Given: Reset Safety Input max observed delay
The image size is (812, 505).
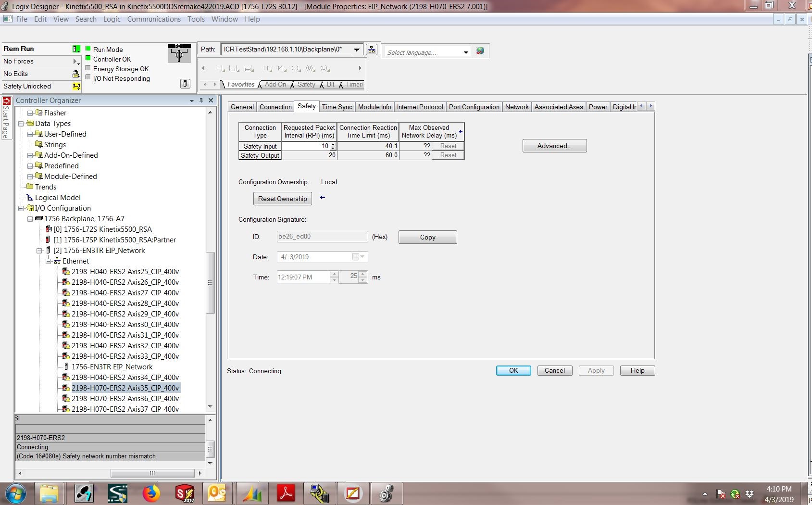Looking at the screenshot, I should (448, 146).
